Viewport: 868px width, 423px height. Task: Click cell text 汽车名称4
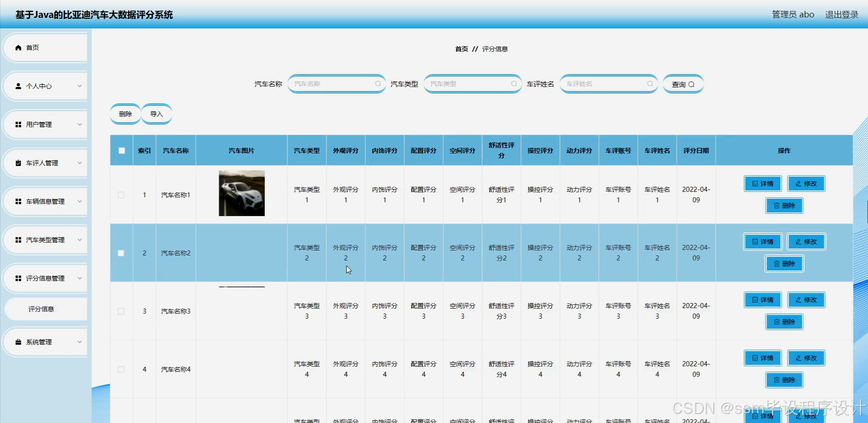pyautogui.click(x=176, y=369)
